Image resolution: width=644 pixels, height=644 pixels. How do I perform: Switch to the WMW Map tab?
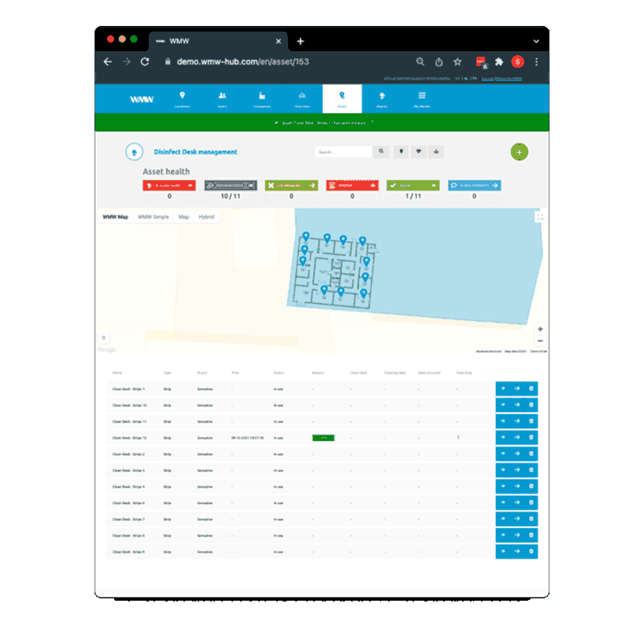(116, 217)
